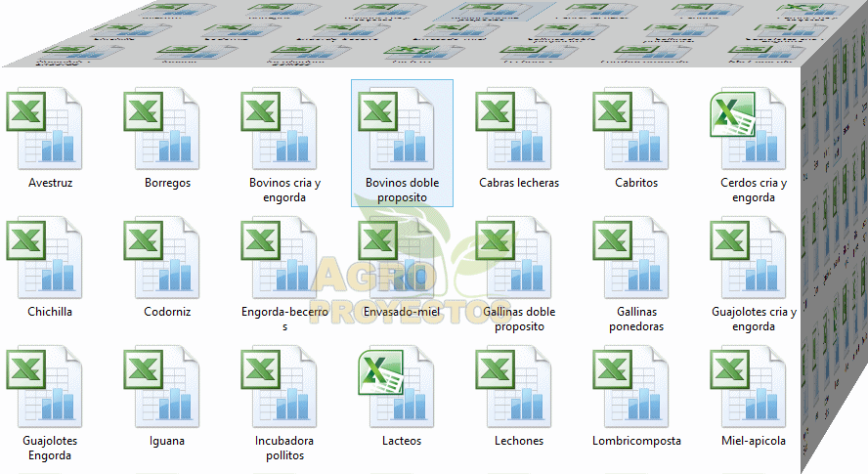Open the Borregos spreadsheet icon
868x474 pixels.
[x=161, y=129]
